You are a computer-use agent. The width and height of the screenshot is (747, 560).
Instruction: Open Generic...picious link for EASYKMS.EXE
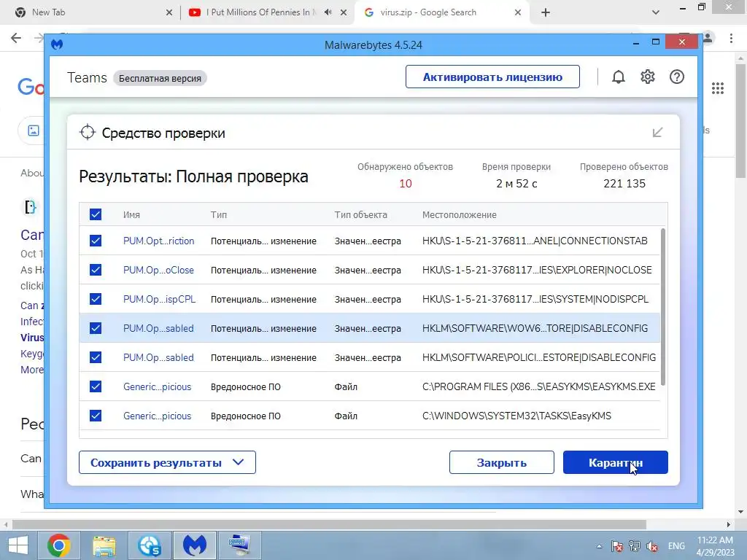(158, 386)
